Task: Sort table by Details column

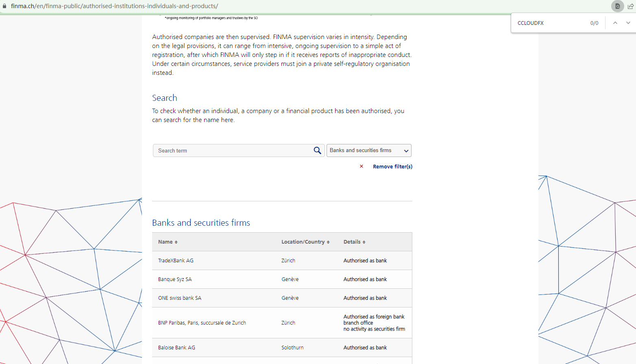Action: coord(354,242)
